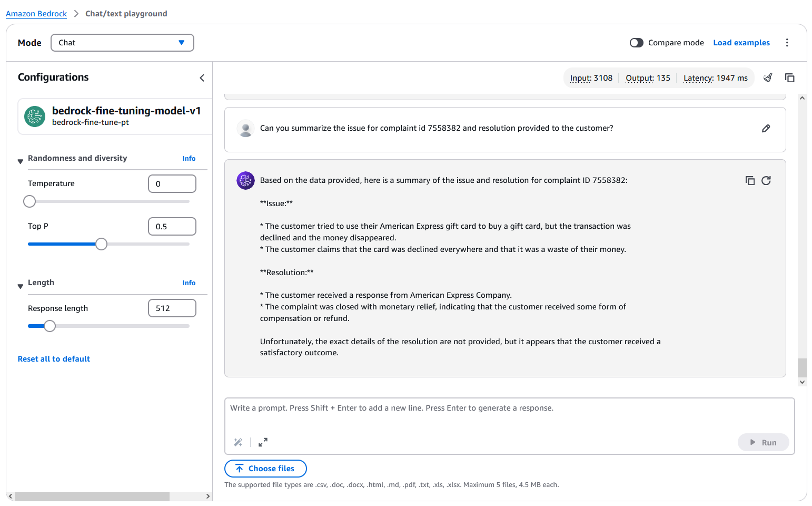Viewport: 812px width, 506px height.
Task: Regenerate the model response
Action: (x=766, y=180)
